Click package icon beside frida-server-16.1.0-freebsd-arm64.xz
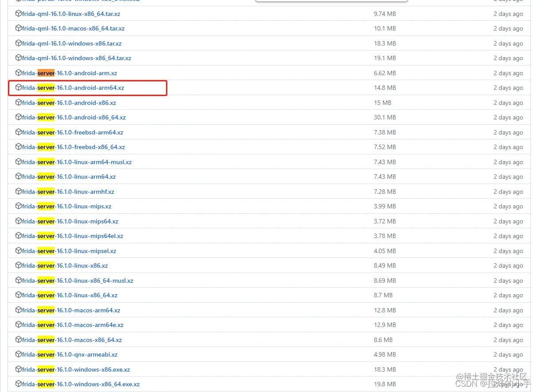The height and width of the screenshot is (392, 538). (19, 132)
